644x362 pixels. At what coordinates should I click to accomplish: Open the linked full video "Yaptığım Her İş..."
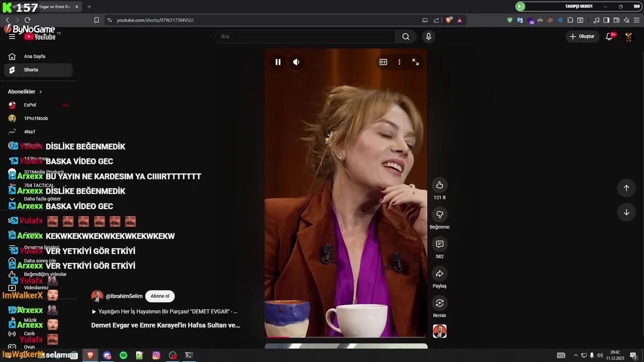coord(164,312)
